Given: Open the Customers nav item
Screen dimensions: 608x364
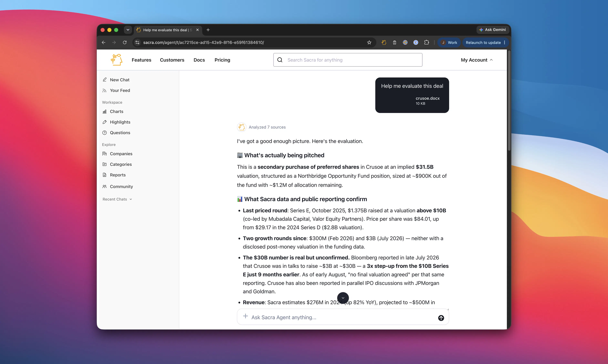Looking at the screenshot, I should click(x=172, y=60).
